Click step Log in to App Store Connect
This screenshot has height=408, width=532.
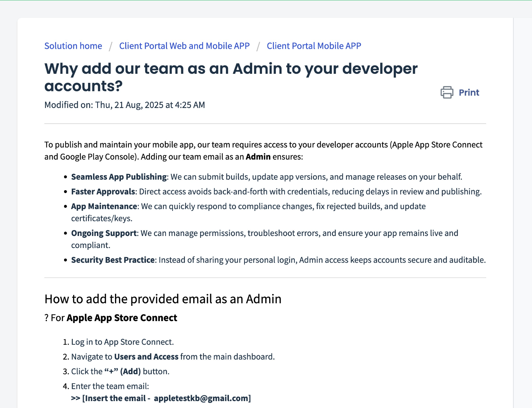pyautogui.click(x=123, y=342)
